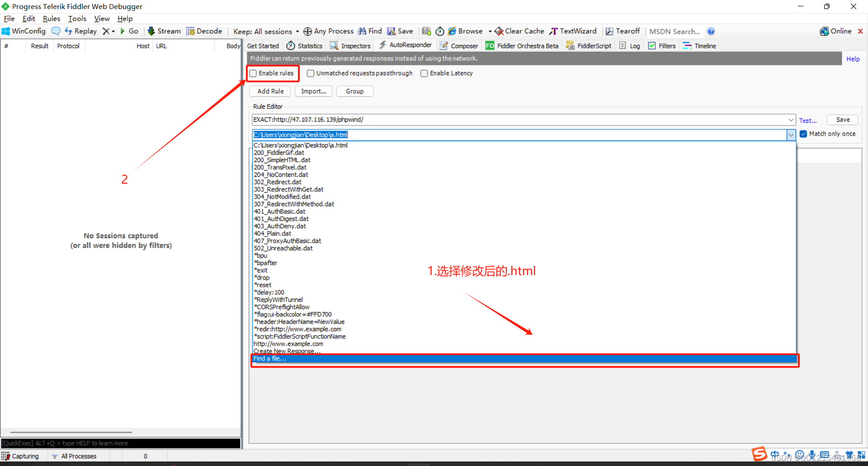The image size is (868, 466).
Task: Close toolbar with the red X
Action: click(x=860, y=31)
